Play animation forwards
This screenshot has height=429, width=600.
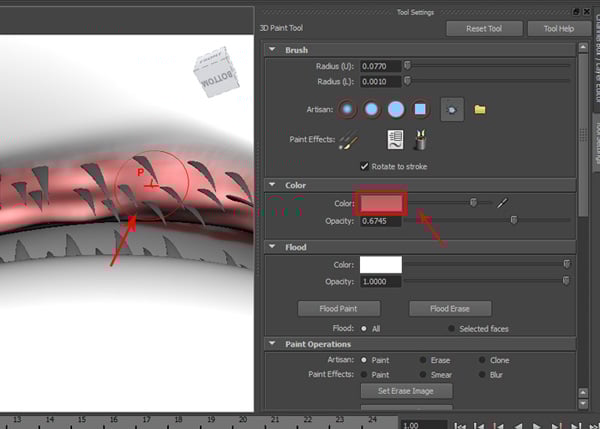coord(536,426)
